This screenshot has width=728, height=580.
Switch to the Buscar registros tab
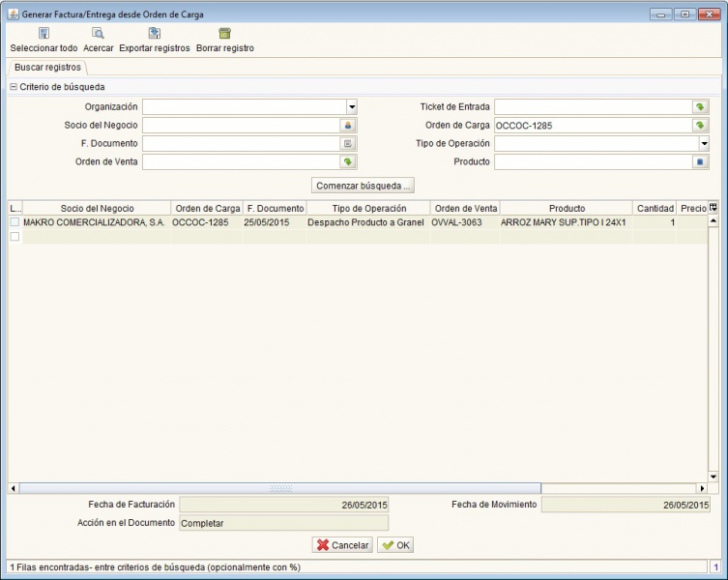[x=47, y=68]
